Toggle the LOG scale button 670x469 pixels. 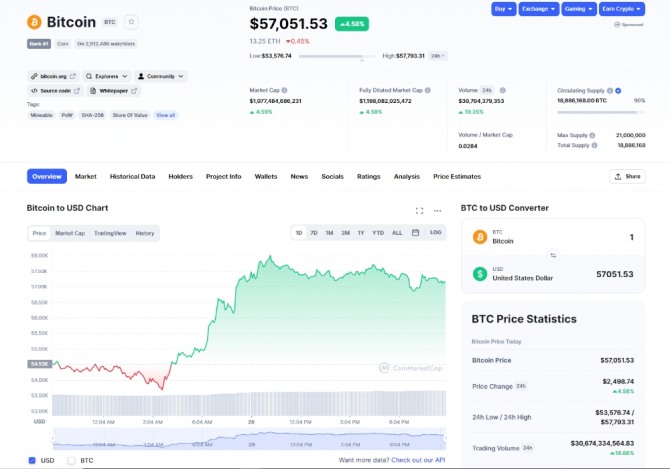(x=435, y=232)
